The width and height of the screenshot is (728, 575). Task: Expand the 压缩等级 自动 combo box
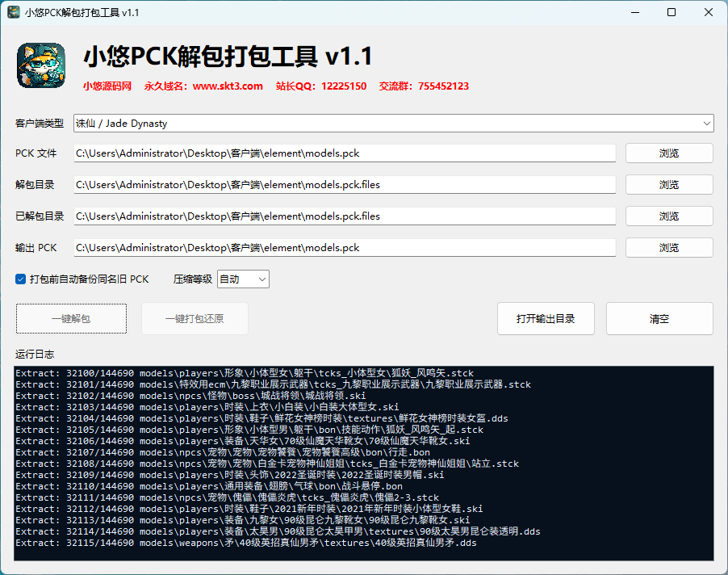(243, 279)
